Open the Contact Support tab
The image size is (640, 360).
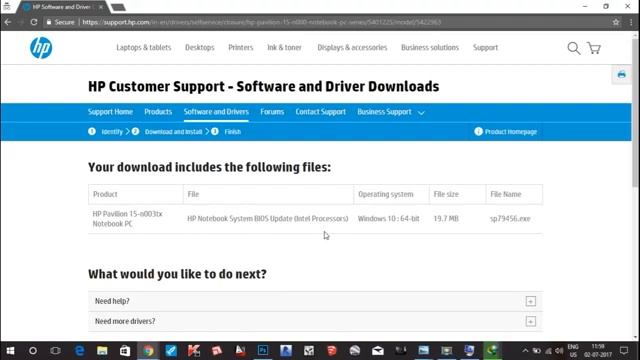coord(320,112)
